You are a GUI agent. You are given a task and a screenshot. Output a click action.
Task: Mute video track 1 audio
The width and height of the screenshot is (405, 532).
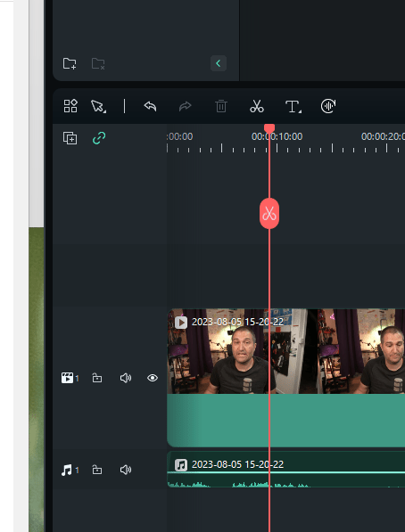click(126, 378)
